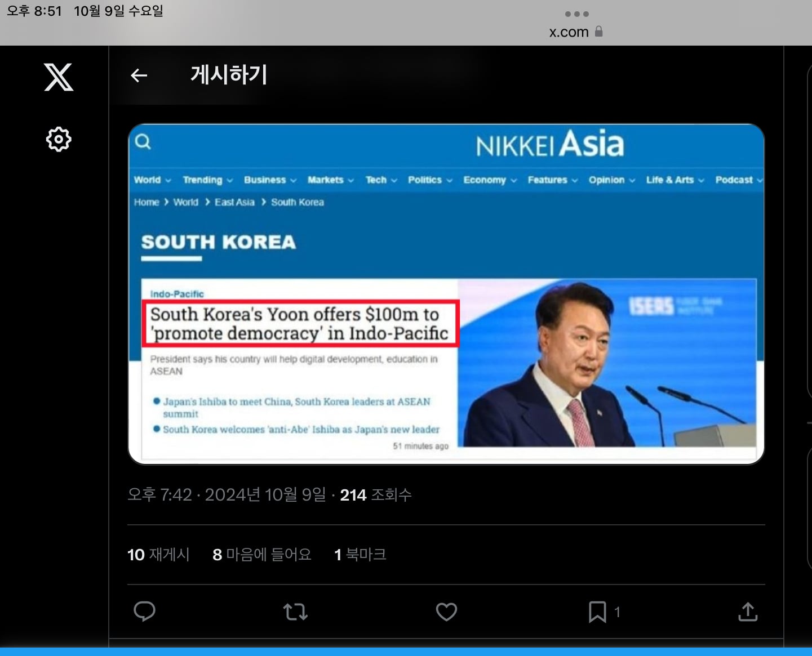The image size is (812, 656).
Task: Expand the Tech dropdown menu
Action: (381, 180)
